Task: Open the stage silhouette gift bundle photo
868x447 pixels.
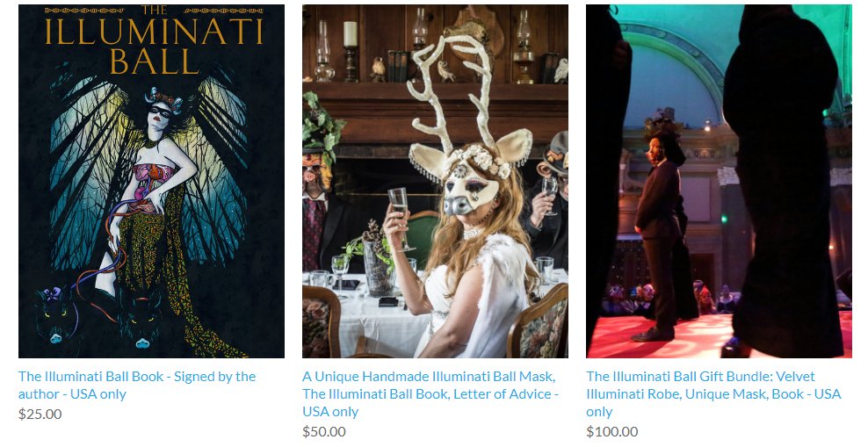Action: click(x=720, y=181)
